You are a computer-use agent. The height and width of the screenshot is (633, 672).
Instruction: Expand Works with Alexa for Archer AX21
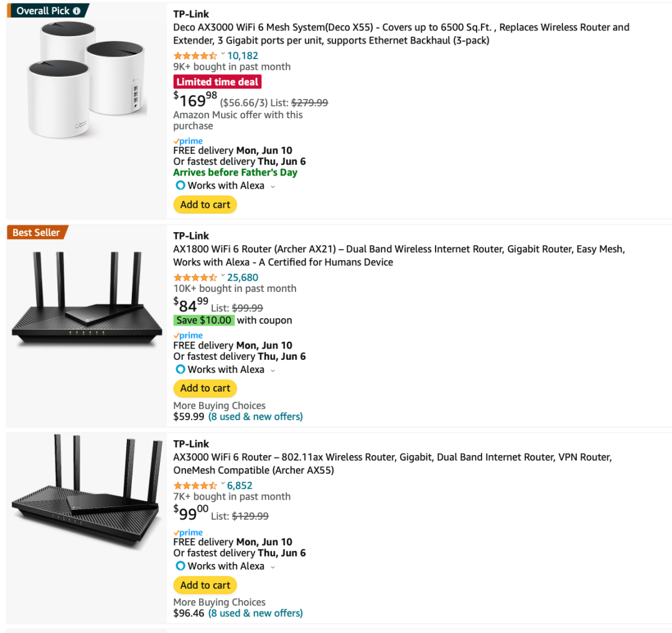[273, 370]
